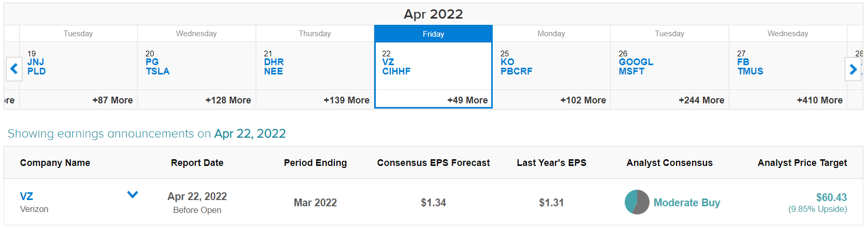Select the Friday 22 calendar tab

(x=433, y=34)
